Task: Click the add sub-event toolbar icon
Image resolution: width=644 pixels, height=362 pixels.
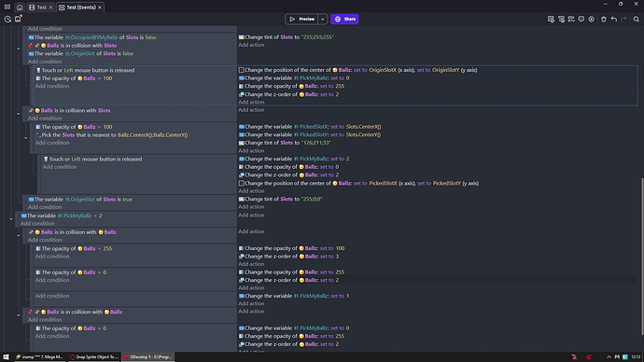Action: (x=561, y=19)
